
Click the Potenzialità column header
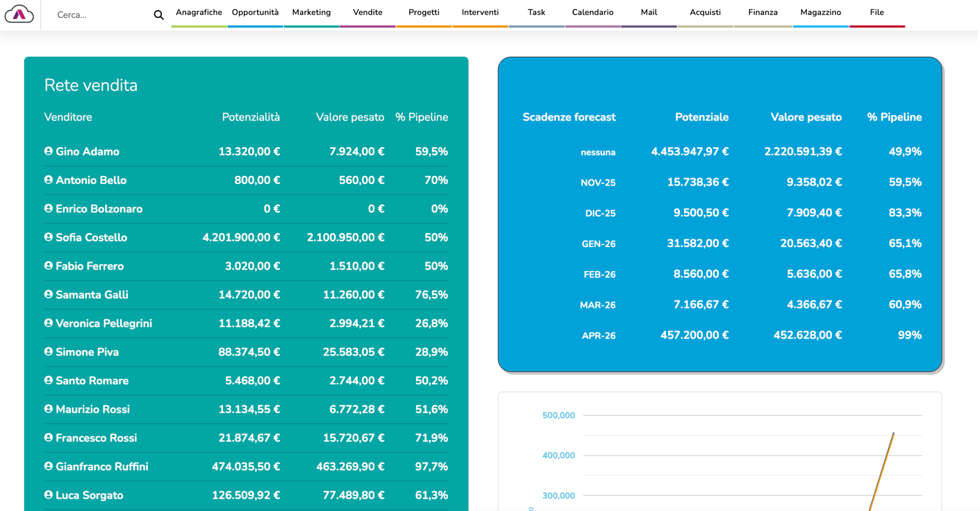251,117
